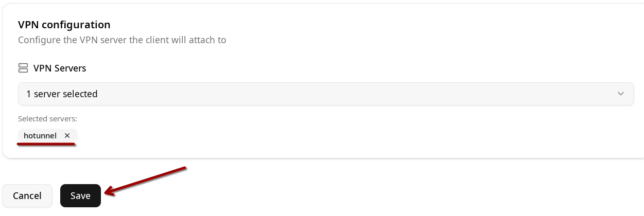Click the 'Selected servers:' label
Viewport: 644px width, 216px height.
point(47,119)
